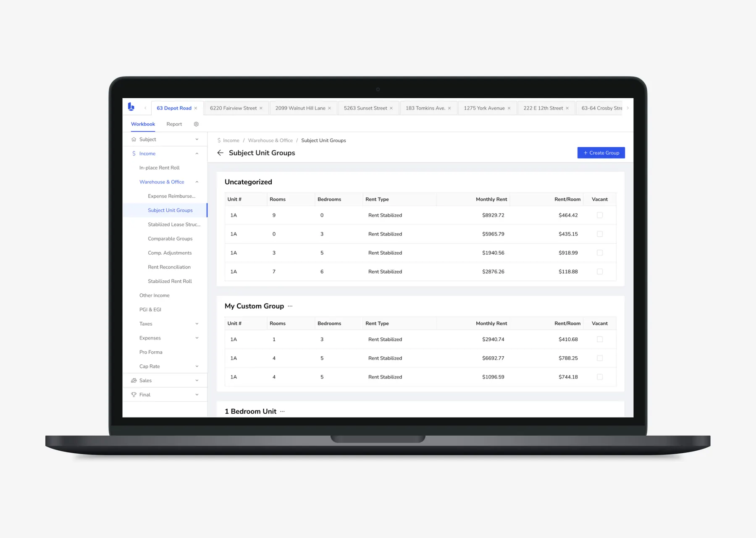Open the workbook settings gear
Screen dimensions: 756x538
(196, 124)
